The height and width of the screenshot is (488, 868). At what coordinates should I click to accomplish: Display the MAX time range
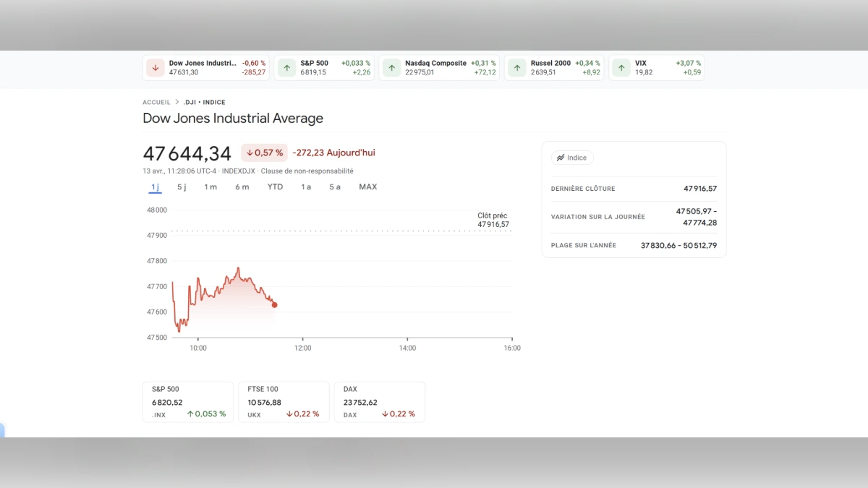pyautogui.click(x=367, y=187)
